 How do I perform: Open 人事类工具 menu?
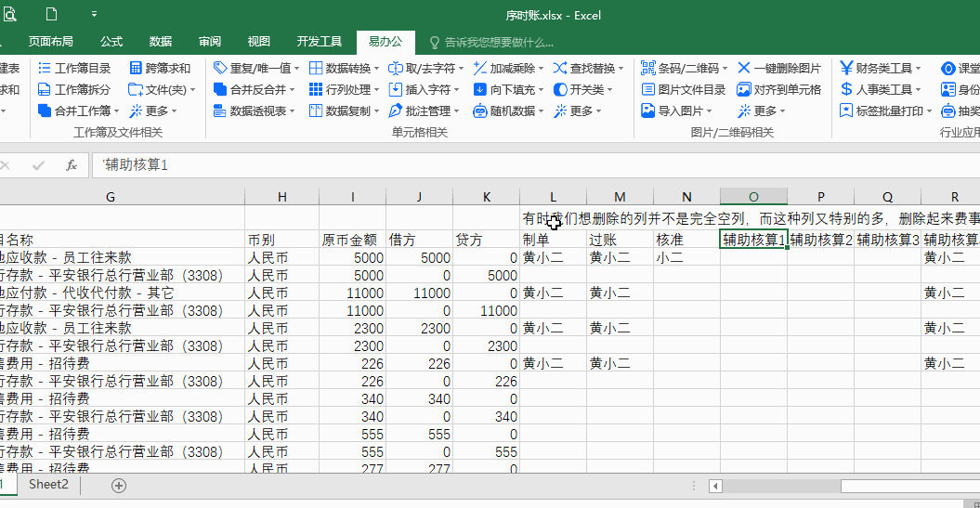[x=881, y=89]
